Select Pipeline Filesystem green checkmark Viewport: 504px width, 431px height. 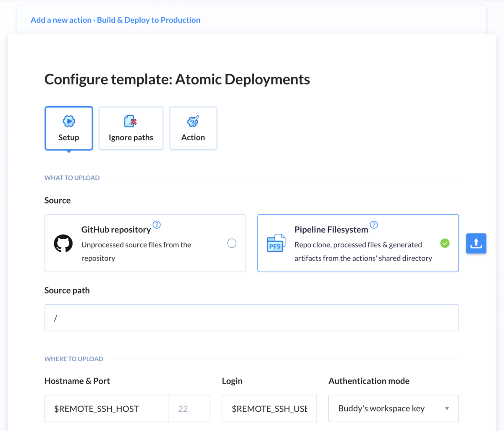[x=445, y=243]
